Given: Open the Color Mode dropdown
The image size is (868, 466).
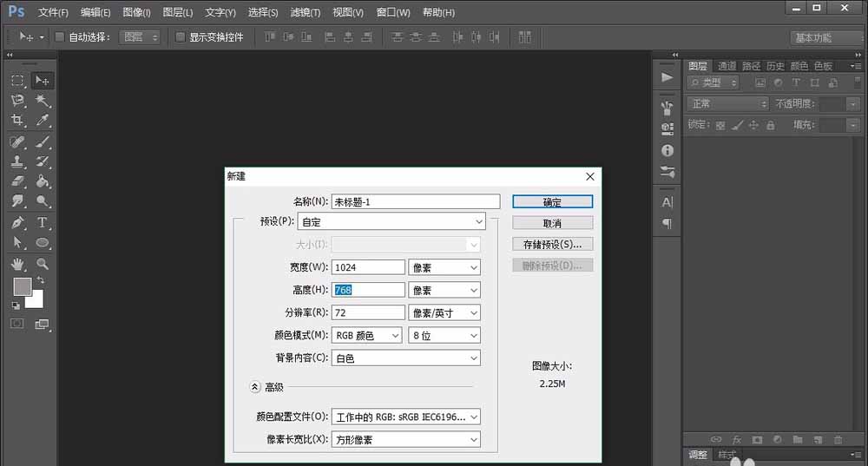Looking at the screenshot, I should 366,335.
